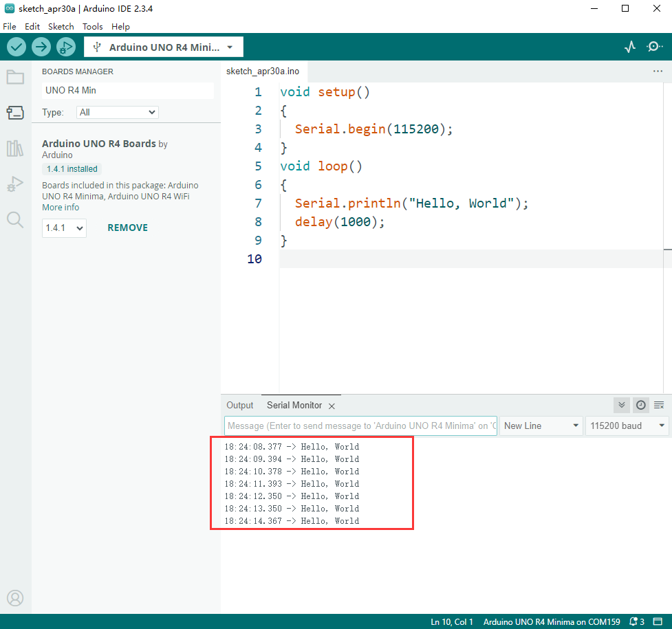Click the BOARDS MANAGER panel heading
Screen dimensions: 672x629
point(78,71)
